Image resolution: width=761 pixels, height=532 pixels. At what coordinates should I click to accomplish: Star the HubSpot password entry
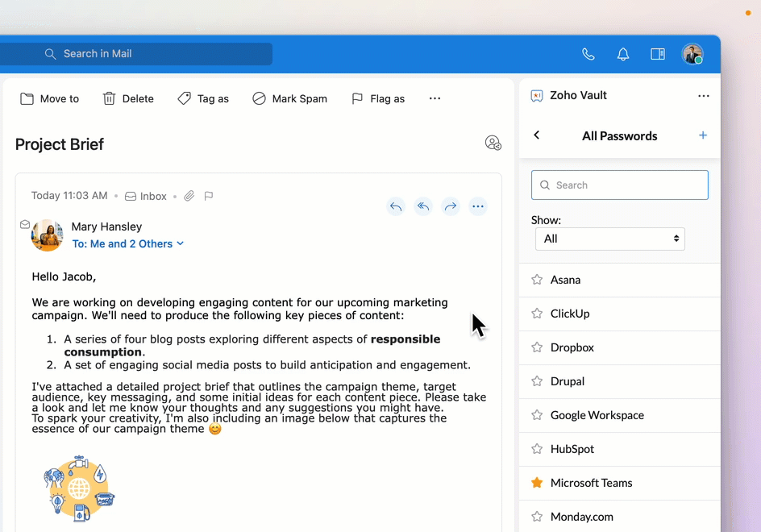(537, 449)
